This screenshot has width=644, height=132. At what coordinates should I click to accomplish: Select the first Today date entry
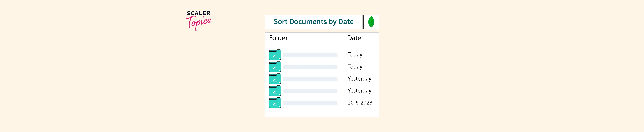coord(355,55)
